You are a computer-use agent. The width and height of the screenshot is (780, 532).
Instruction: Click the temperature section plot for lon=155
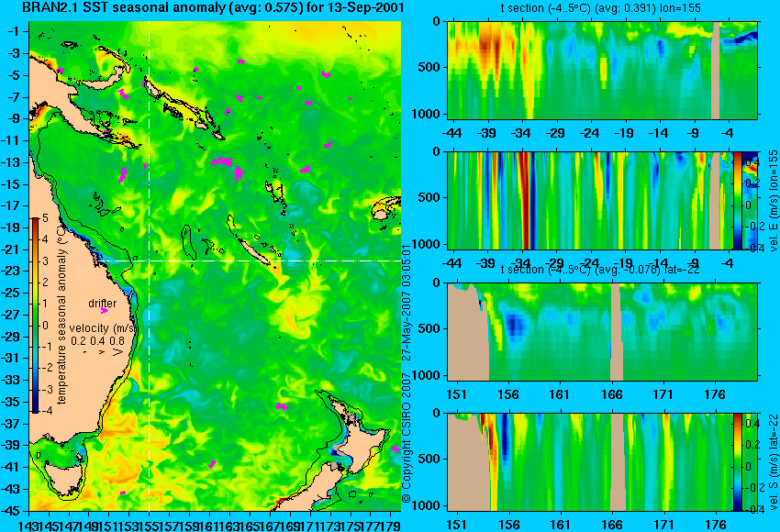tap(603, 70)
